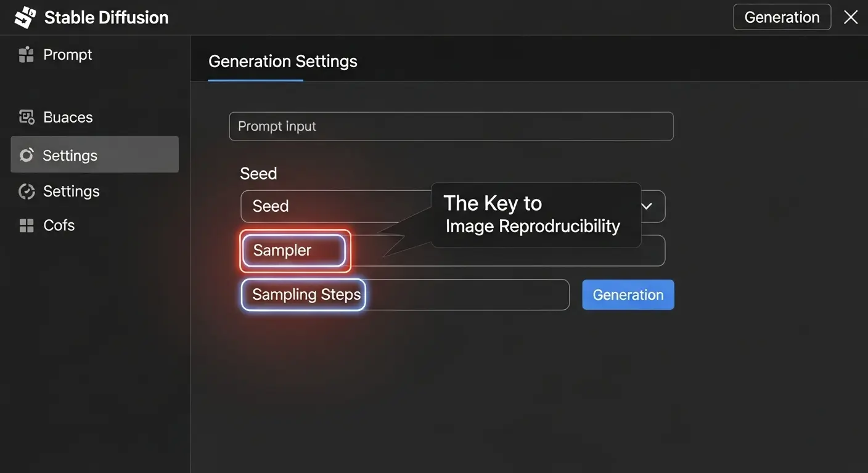This screenshot has height=473, width=868.
Task: Select the Sampling Steps field
Action: 303,294
